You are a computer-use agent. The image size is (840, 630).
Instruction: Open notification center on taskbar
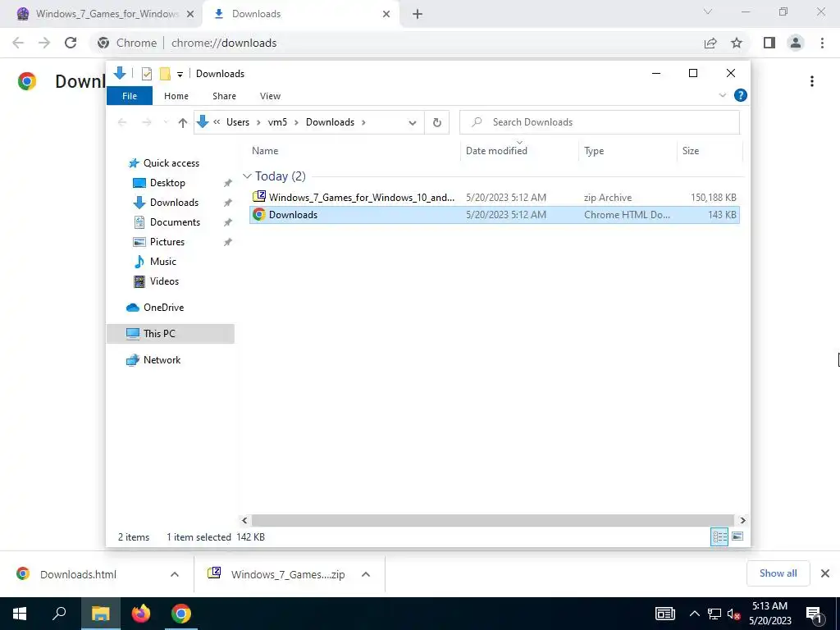(x=814, y=614)
